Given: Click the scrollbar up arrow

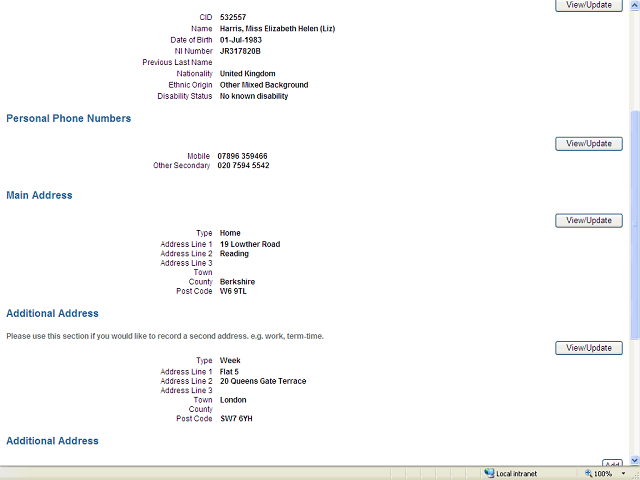Looking at the screenshot, I should pyautogui.click(x=634, y=4).
